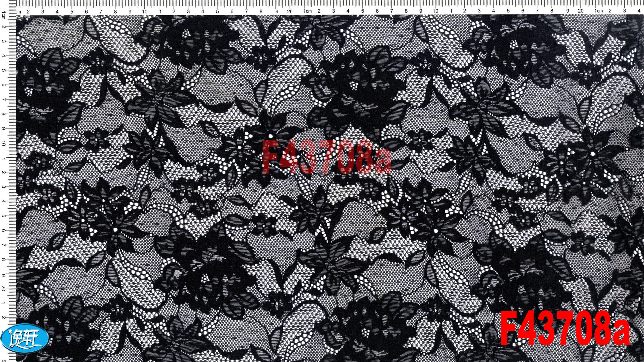This screenshot has width=644, height=362.
Task: Click the first '20' mark on top ruler
Action: point(290,12)
